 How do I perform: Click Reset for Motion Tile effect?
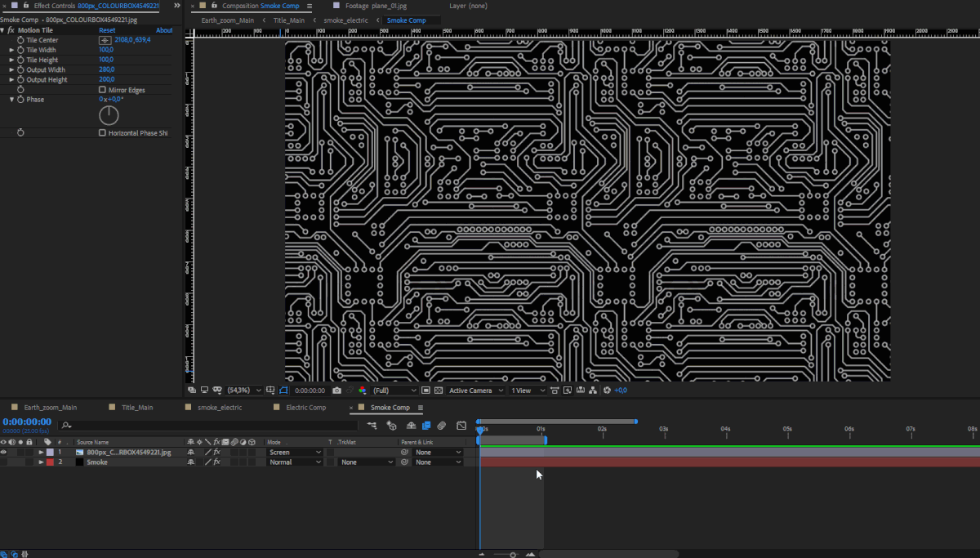coord(107,30)
